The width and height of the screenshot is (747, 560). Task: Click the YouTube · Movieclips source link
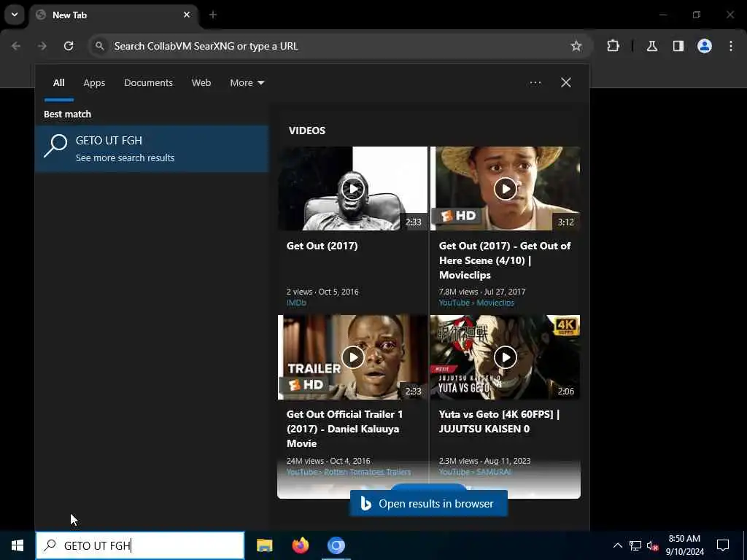coord(476,303)
